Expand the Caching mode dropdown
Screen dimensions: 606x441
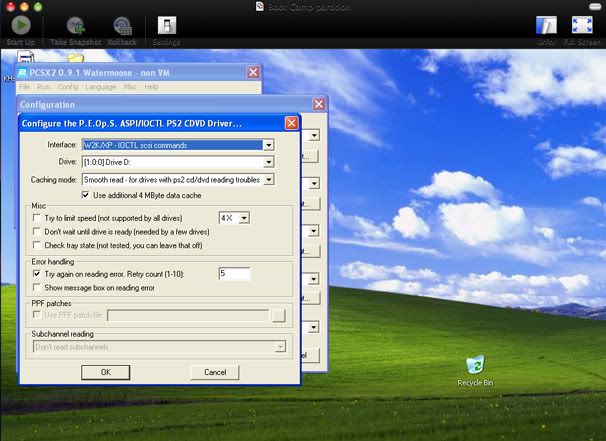[x=268, y=179]
